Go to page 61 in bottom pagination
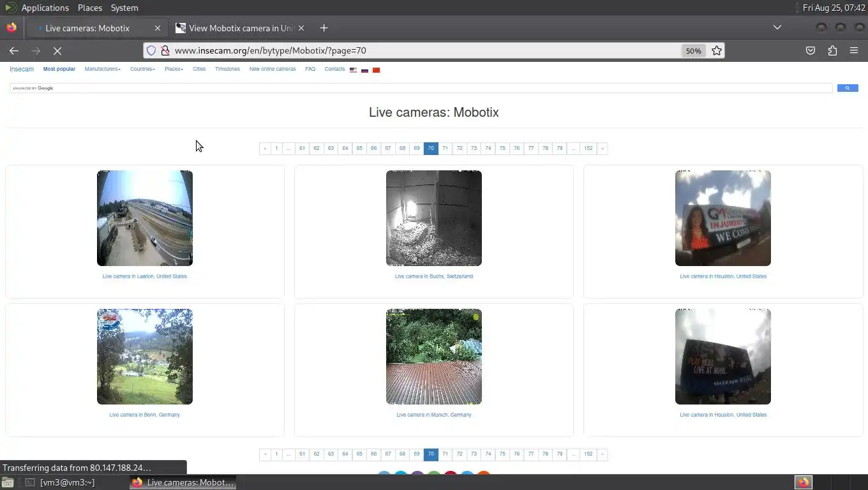Screen dimensions: 868x490 (x=302, y=454)
